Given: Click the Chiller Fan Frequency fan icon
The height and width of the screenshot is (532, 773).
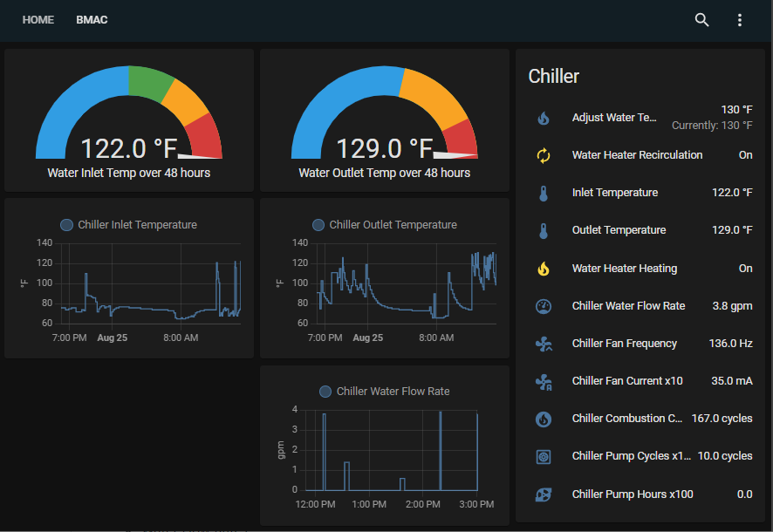Looking at the screenshot, I should (544, 344).
